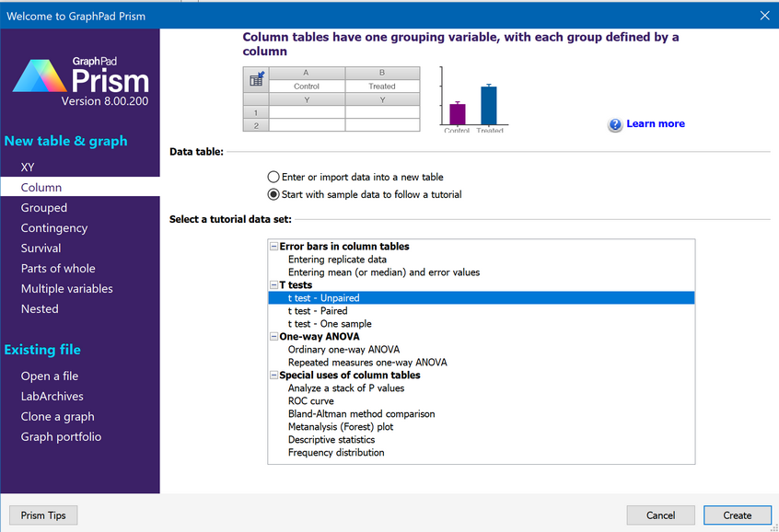Screen dimensions: 779x532
Task: Click the table icon in sample grid preview
Action: point(257,79)
